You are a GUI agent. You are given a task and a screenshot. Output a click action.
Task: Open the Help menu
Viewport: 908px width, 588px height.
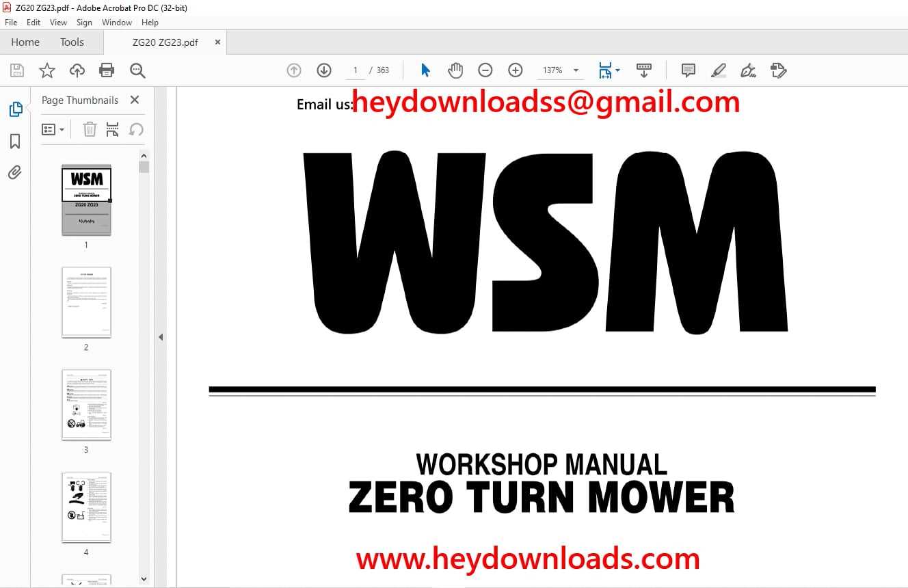[x=150, y=23]
